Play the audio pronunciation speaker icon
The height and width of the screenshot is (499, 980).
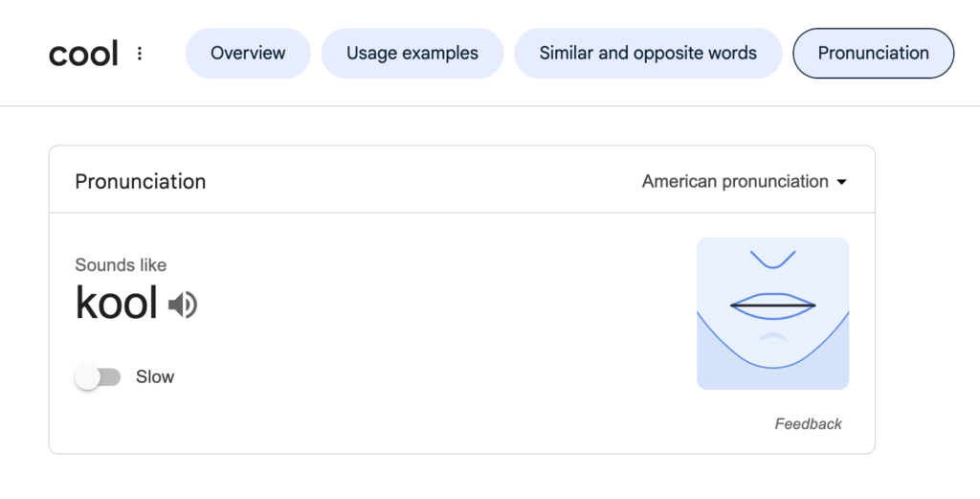pyautogui.click(x=183, y=306)
